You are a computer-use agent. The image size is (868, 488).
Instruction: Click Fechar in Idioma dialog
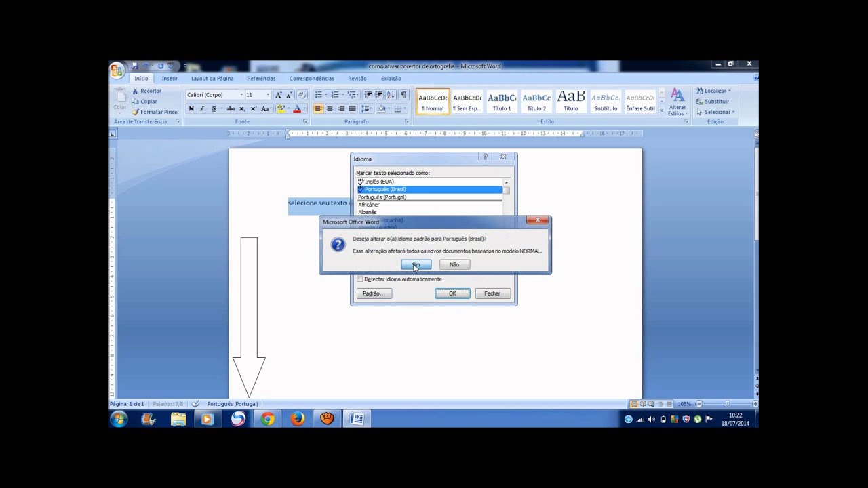pyautogui.click(x=492, y=293)
